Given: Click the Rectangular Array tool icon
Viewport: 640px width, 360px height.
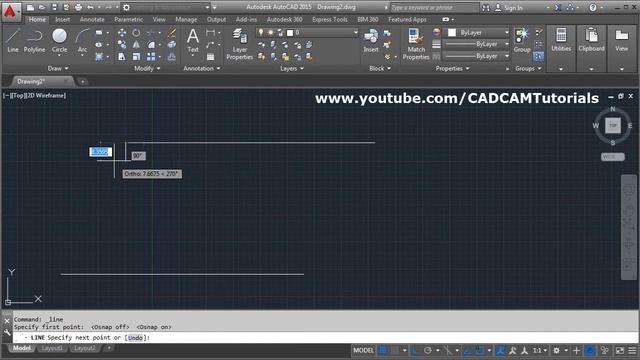Looking at the screenshot, I should click(x=151, y=56).
